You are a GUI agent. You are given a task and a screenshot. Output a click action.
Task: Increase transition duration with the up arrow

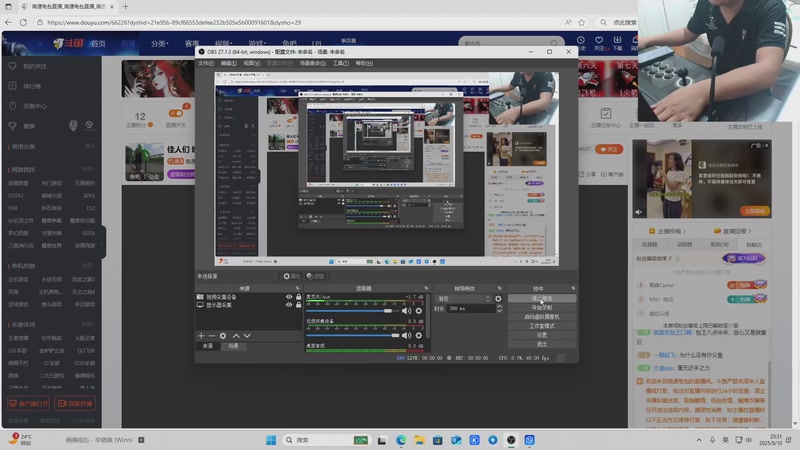tap(499, 306)
